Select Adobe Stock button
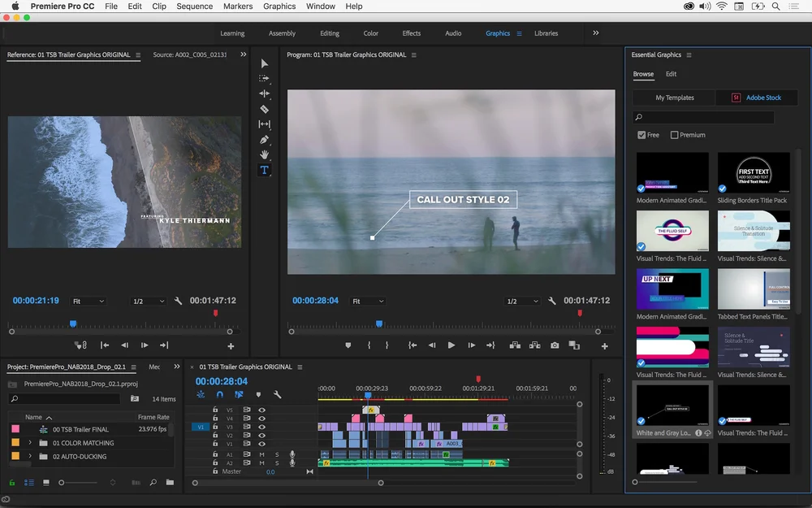This screenshot has width=812, height=508. tap(757, 98)
